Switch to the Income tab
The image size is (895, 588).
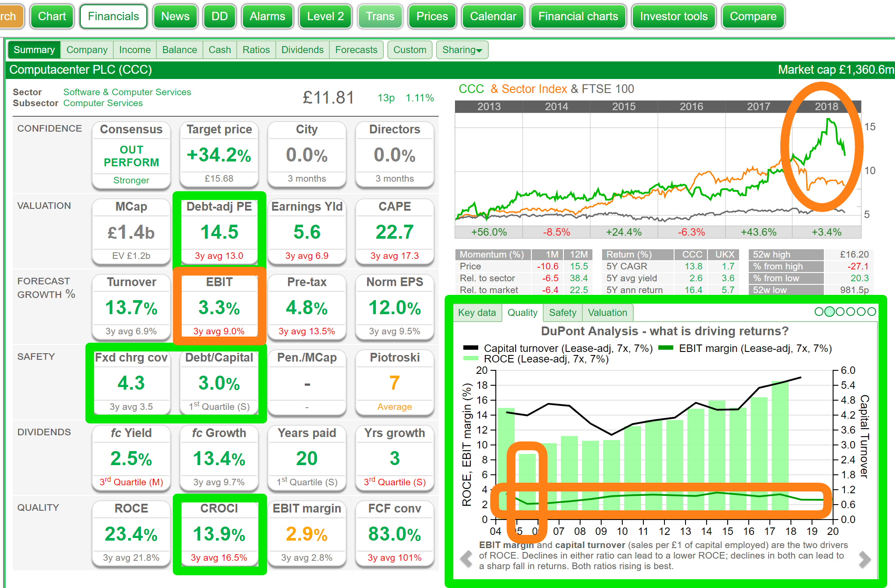coord(135,50)
